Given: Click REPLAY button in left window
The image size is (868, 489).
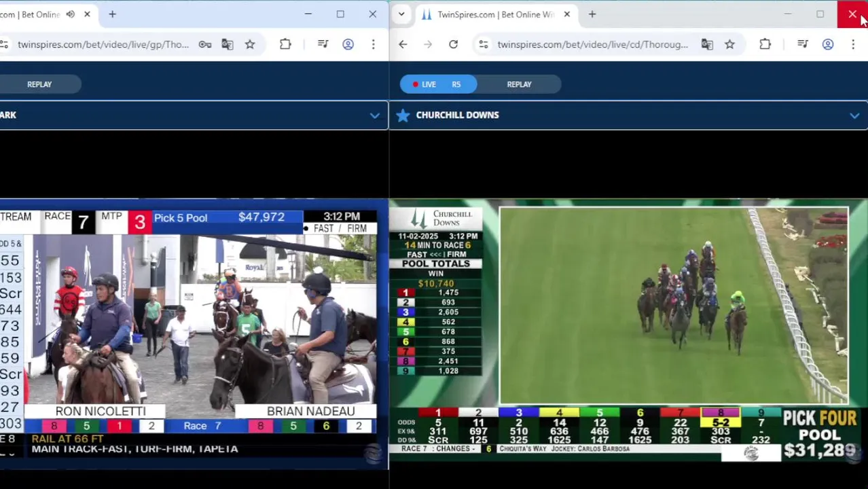Looking at the screenshot, I should pos(39,84).
